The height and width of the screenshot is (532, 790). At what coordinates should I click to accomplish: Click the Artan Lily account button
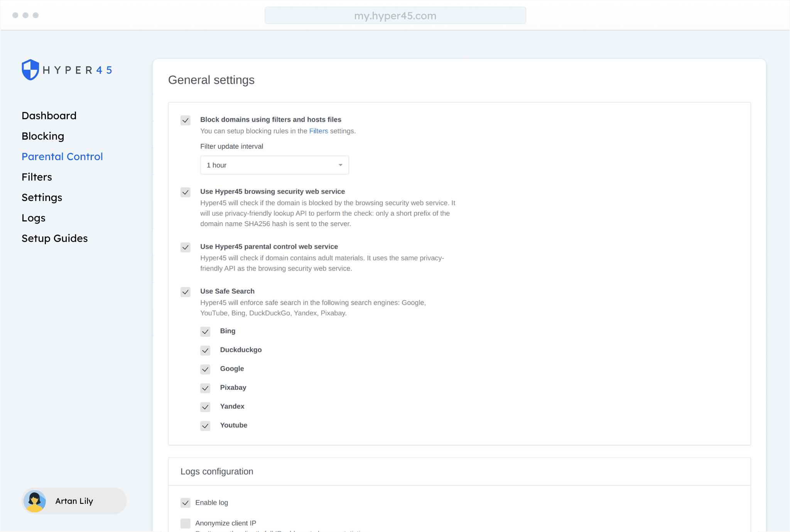point(74,501)
